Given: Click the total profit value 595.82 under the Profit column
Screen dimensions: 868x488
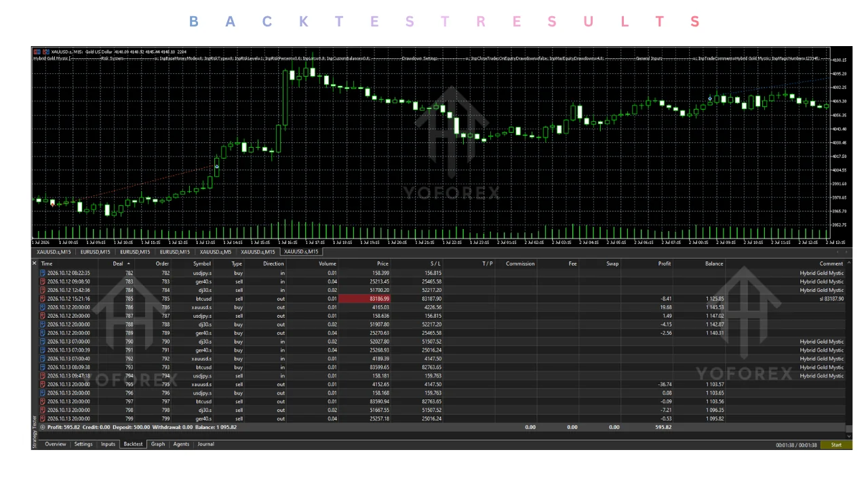Looking at the screenshot, I should 664,427.
